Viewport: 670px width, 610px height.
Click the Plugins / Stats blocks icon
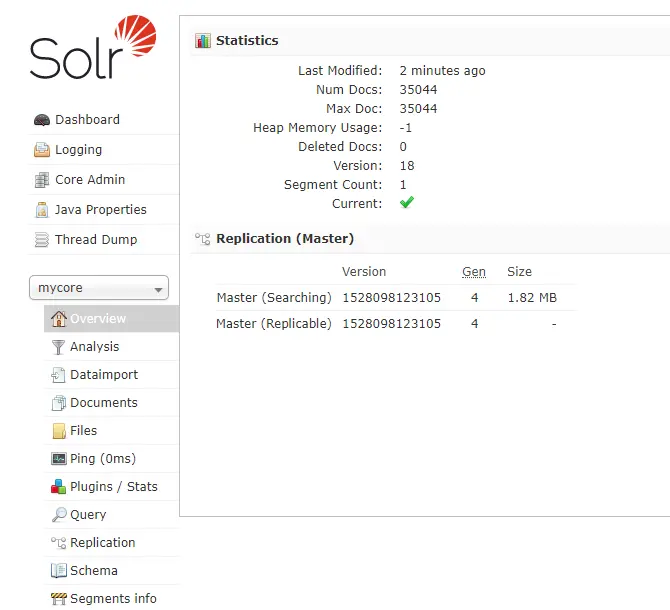[59, 487]
